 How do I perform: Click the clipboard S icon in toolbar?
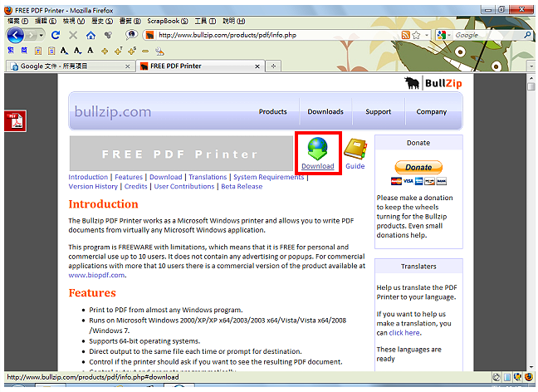pyautogui.click(x=51, y=51)
